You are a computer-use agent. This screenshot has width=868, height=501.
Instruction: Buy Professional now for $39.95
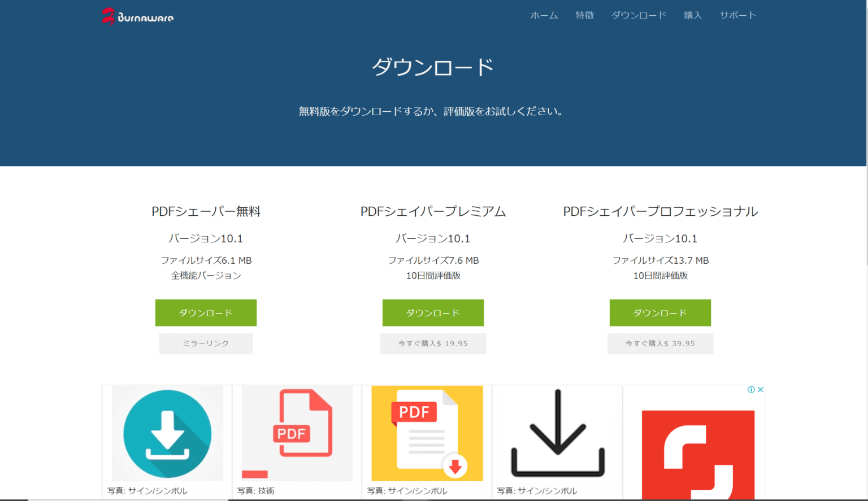[x=660, y=343]
